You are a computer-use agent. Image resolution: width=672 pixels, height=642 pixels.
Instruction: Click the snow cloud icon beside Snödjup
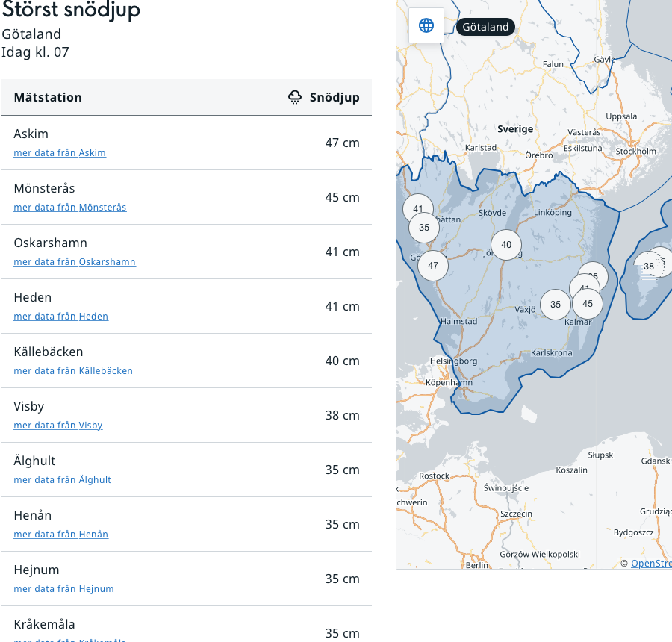[296, 97]
